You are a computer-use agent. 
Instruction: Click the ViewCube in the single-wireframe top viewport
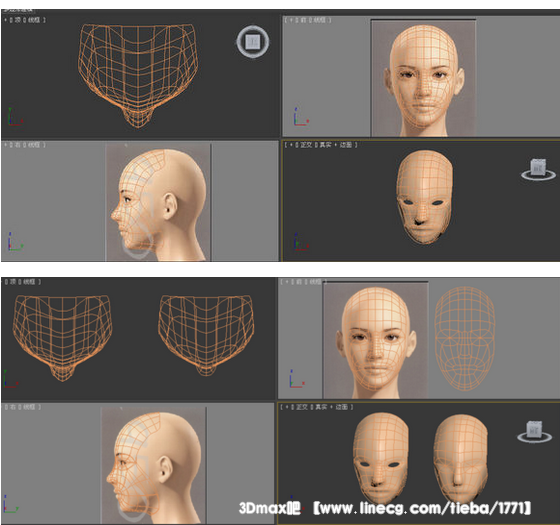[253, 41]
